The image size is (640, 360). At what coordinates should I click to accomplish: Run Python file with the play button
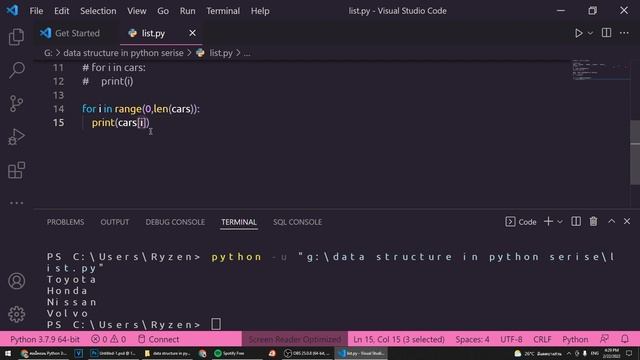578,33
